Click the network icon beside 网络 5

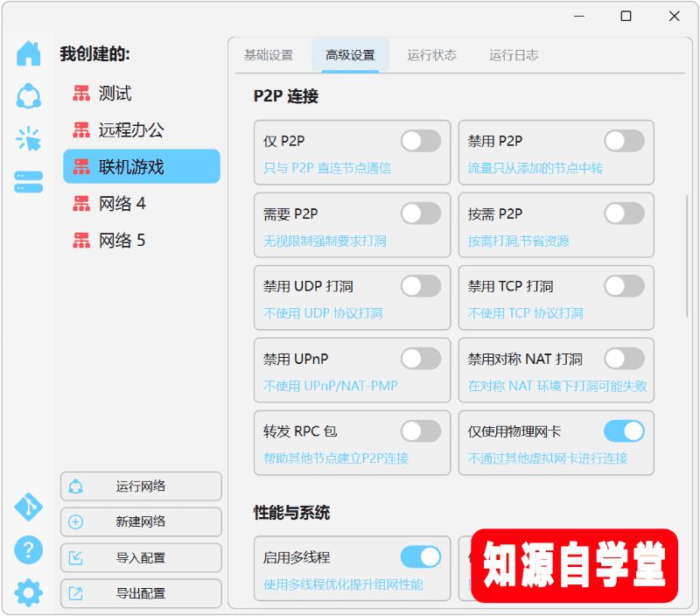81,240
